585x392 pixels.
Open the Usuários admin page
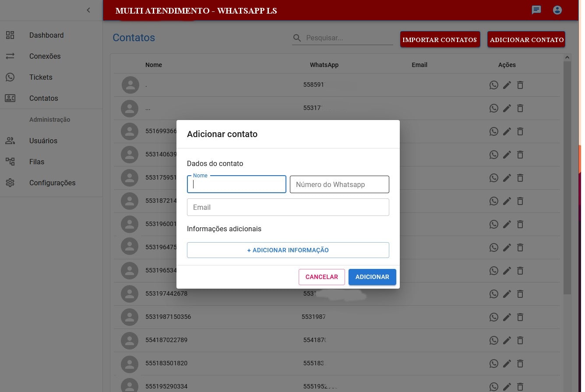pos(51,141)
